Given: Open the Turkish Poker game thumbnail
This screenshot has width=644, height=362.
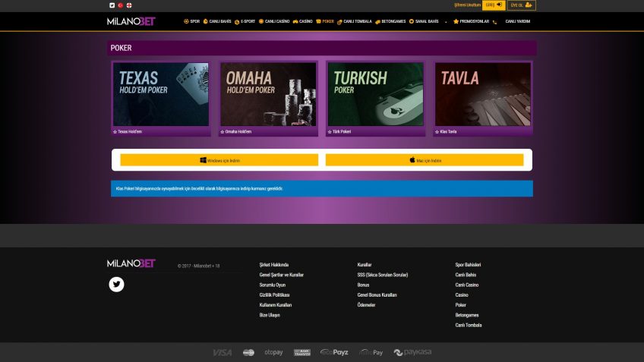Looking at the screenshot, I should click(375, 94).
